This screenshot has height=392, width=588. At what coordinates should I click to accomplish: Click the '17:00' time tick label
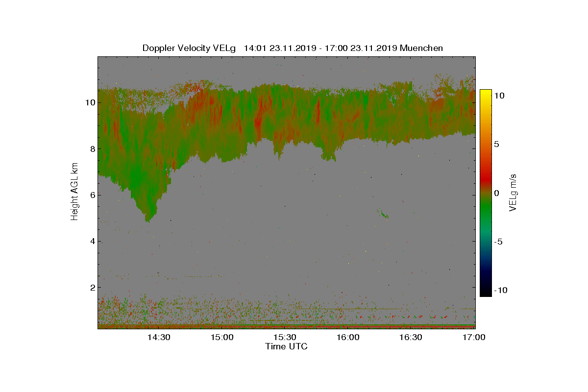pos(473,337)
